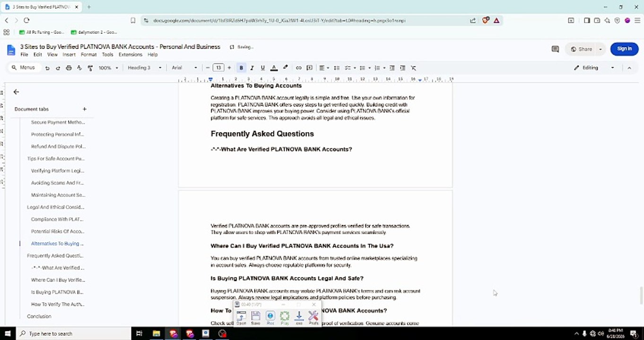
Task: Close the document outline with back arrow
Action: [x=16, y=92]
